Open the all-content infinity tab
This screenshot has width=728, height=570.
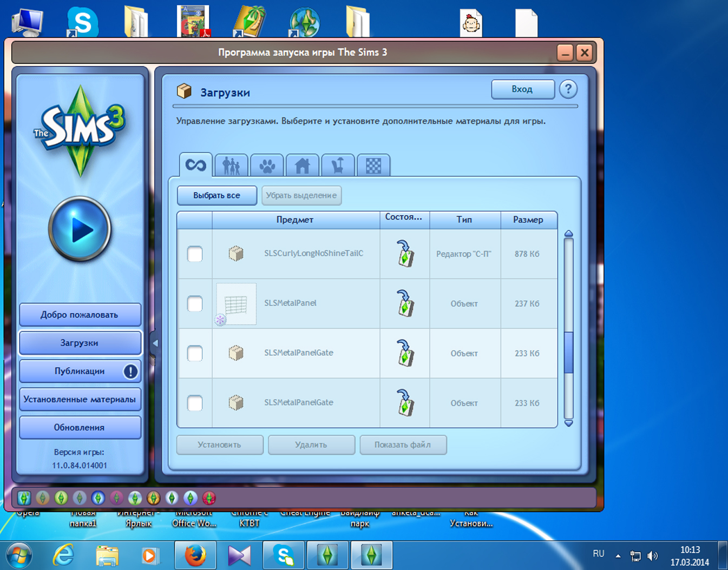pyautogui.click(x=195, y=165)
